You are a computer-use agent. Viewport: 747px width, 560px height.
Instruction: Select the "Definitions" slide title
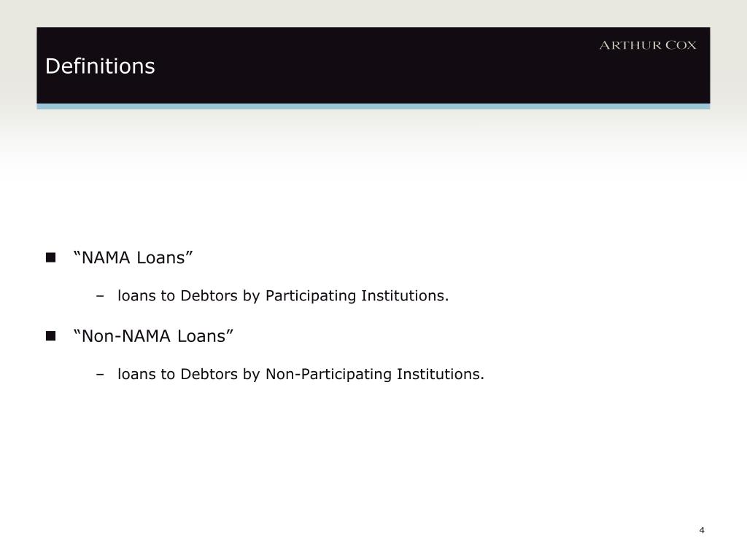pyautogui.click(x=100, y=66)
